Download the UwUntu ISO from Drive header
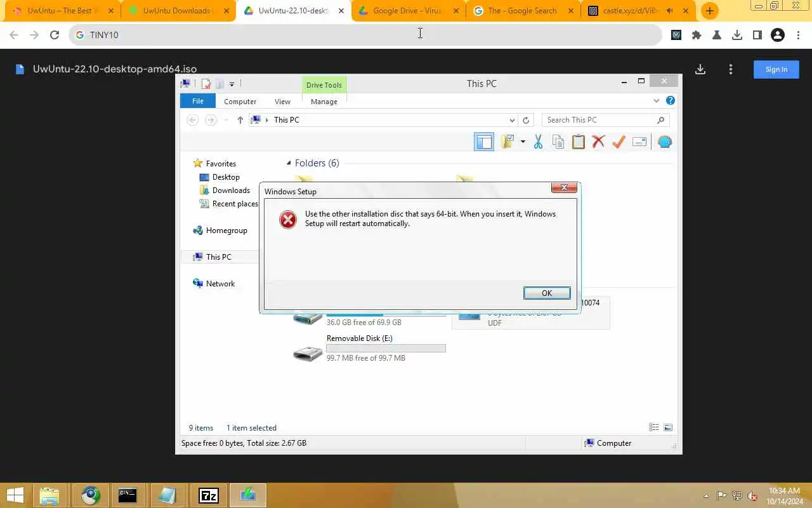This screenshot has width=812, height=508. [700, 69]
